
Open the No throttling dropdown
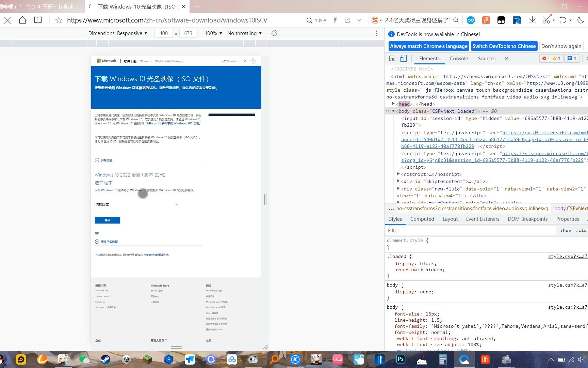244,33
